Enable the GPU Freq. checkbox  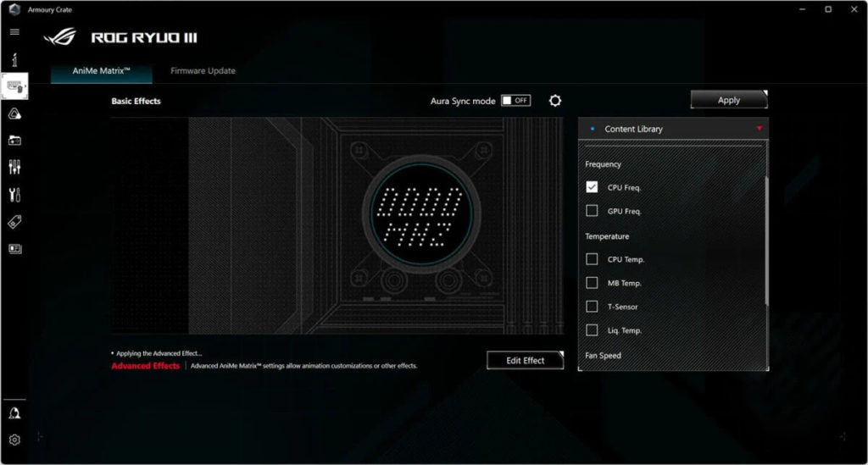click(592, 211)
